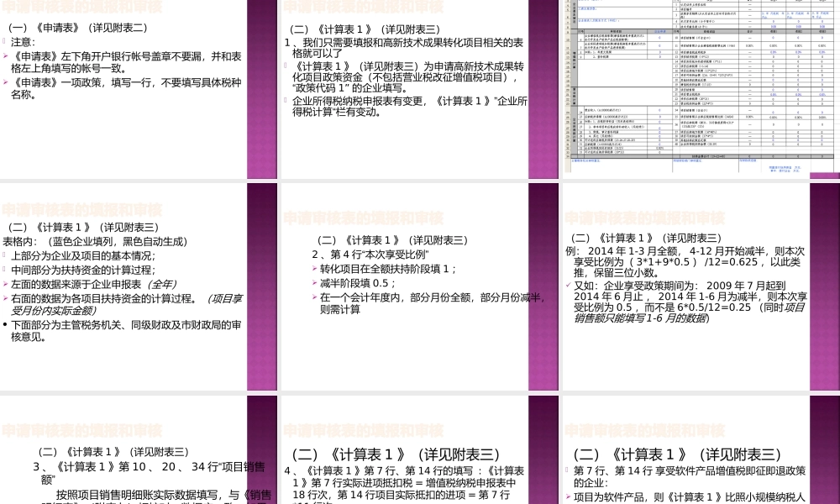Click the bullet 中间部分为扶持资金的计算过程
Image resolution: width=840 pixels, height=504 pixels.
83,270
